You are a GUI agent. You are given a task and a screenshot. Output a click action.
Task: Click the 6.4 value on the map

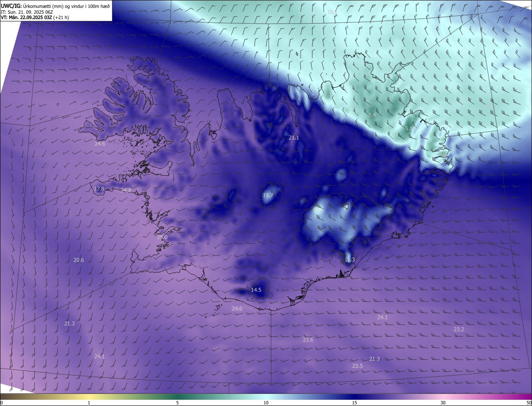[372, 115]
